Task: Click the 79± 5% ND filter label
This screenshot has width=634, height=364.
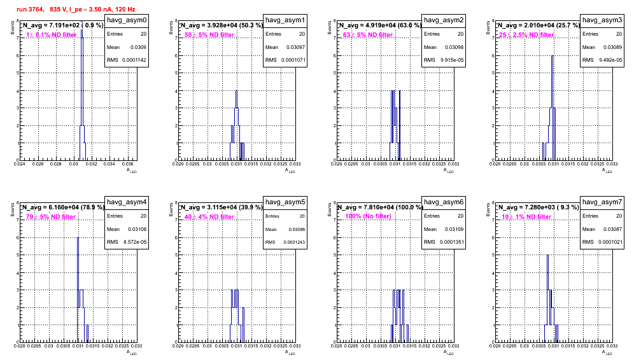Action: pyautogui.click(x=51, y=217)
